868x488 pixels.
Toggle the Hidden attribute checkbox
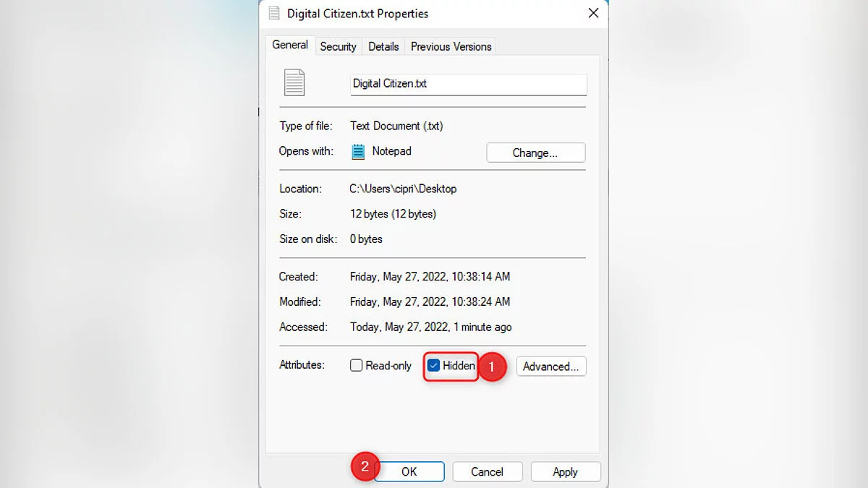[434, 366]
